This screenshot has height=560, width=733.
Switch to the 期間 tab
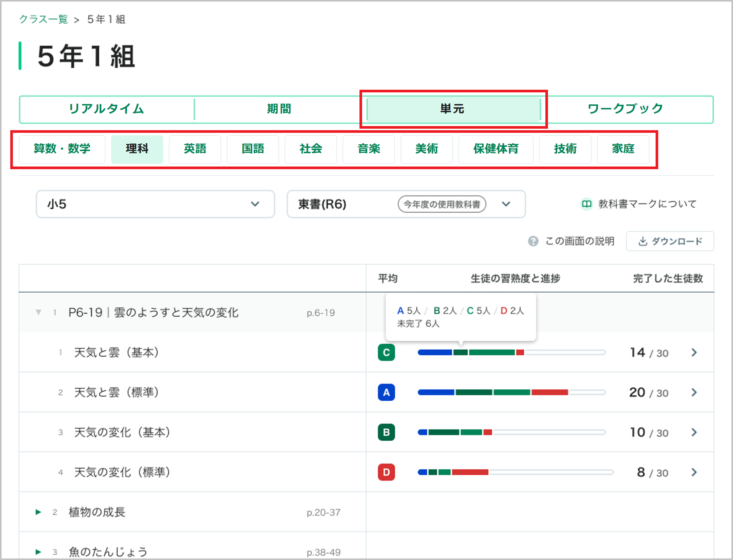[x=280, y=109]
